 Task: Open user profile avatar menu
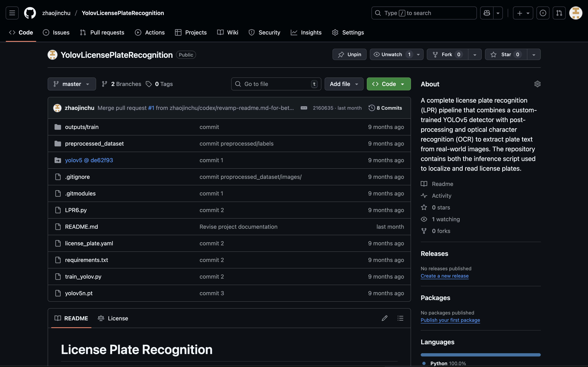576,13
